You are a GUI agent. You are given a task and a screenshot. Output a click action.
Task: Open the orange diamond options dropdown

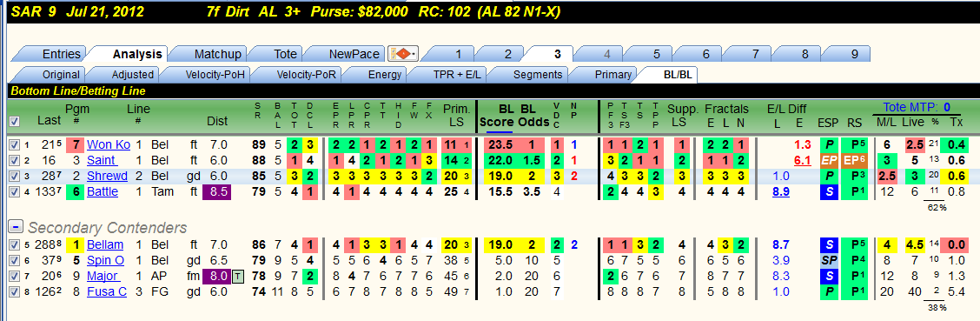click(404, 54)
